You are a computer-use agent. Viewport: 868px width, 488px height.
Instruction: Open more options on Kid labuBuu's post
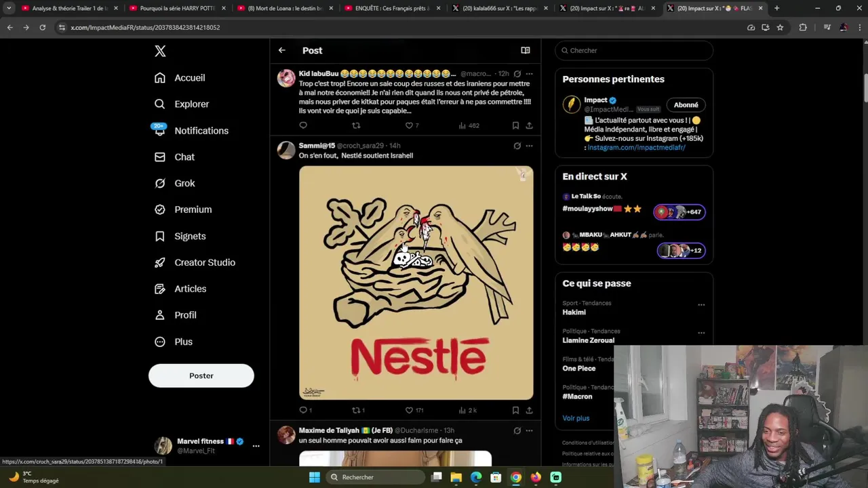point(529,73)
